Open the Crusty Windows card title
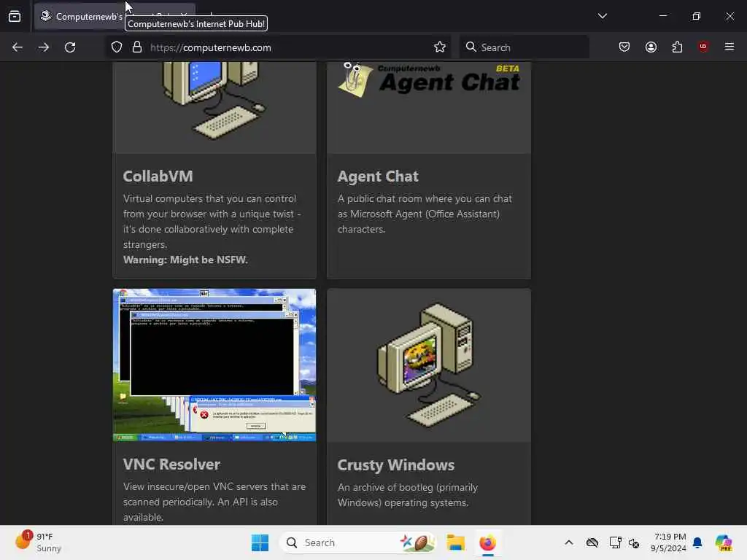This screenshot has width=747, height=560. (x=396, y=464)
